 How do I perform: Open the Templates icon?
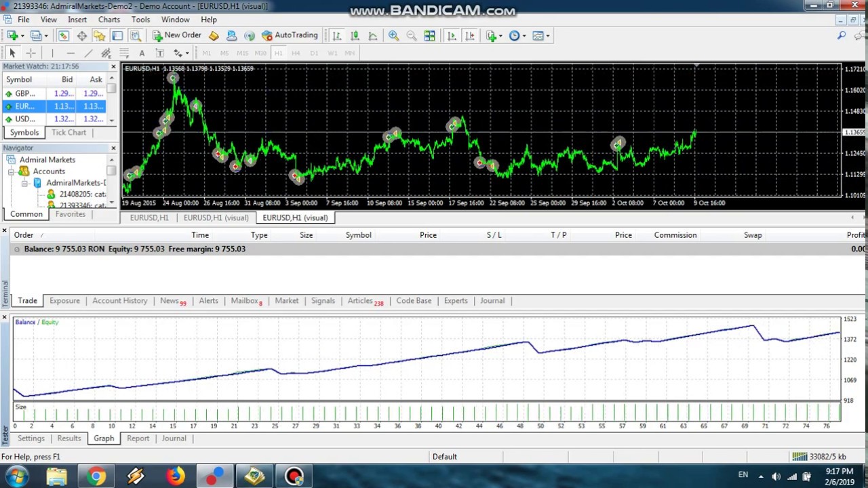tap(538, 35)
